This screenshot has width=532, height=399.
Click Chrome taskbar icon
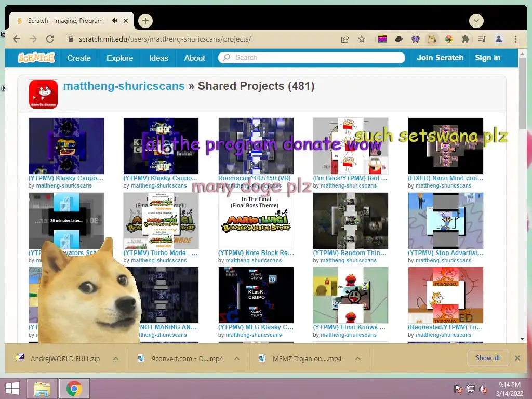(74, 389)
